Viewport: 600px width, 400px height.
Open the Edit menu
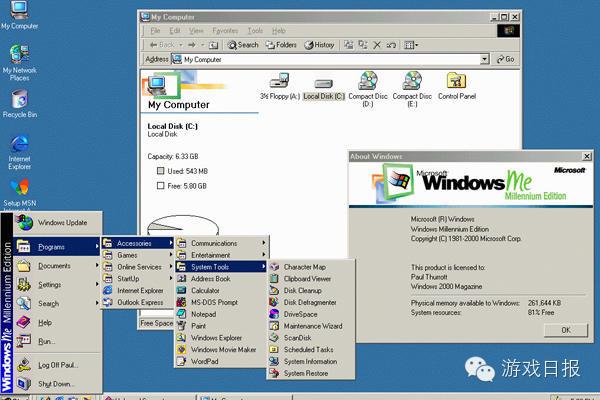174,31
